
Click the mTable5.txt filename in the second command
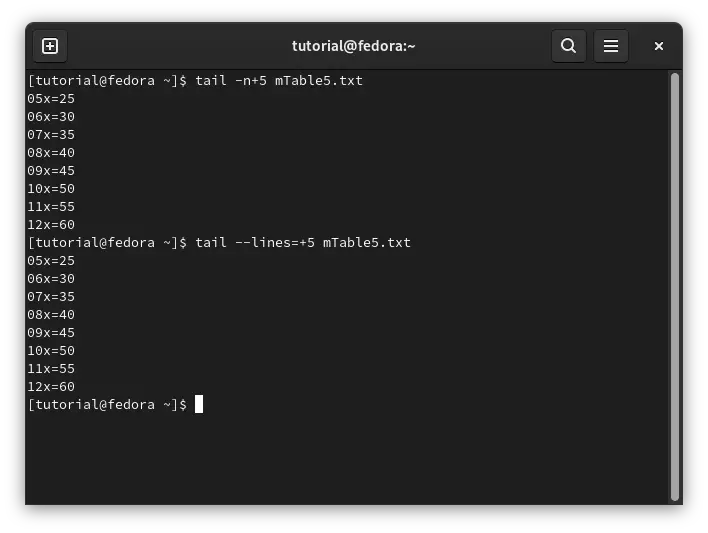coord(367,243)
